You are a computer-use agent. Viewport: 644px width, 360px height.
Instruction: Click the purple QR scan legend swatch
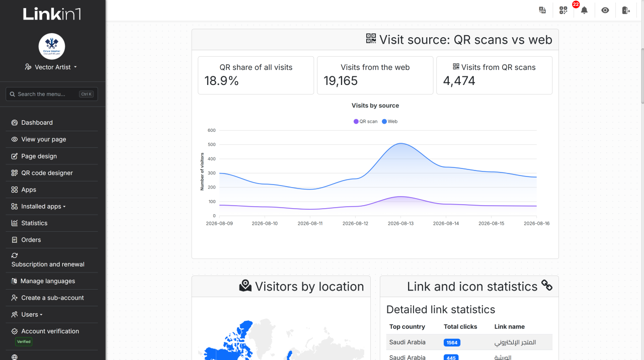[356, 121]
